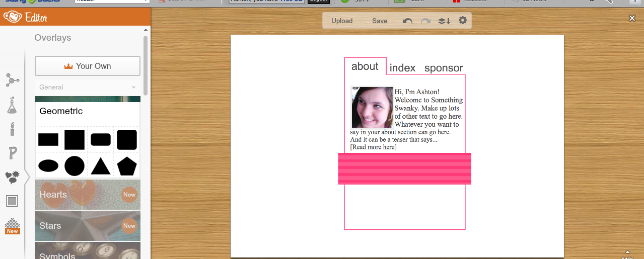Add the black square overlay
This screenshot has width=644, height=259.
point(75,140)
